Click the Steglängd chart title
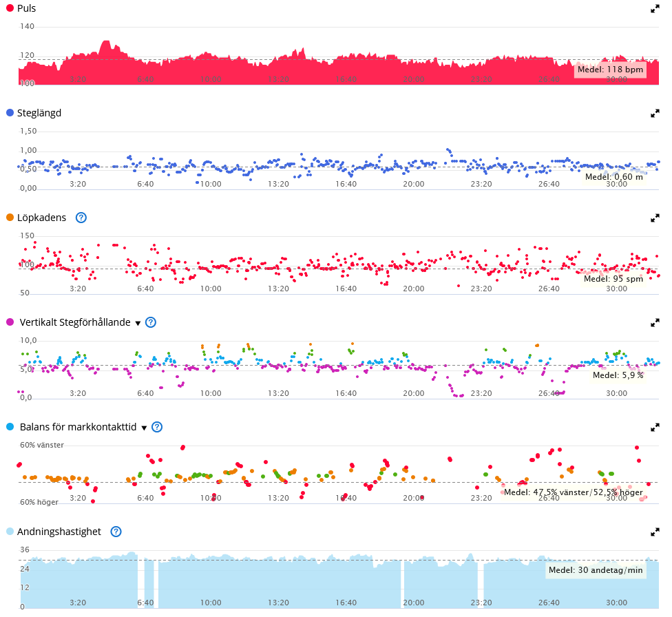 39,113
